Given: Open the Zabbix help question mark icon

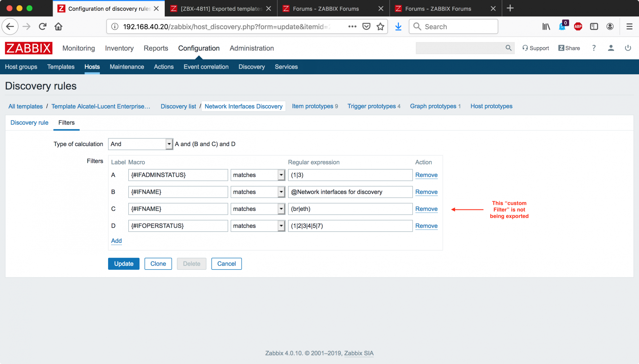Looking at the screenshot, I should pos(594,48).
